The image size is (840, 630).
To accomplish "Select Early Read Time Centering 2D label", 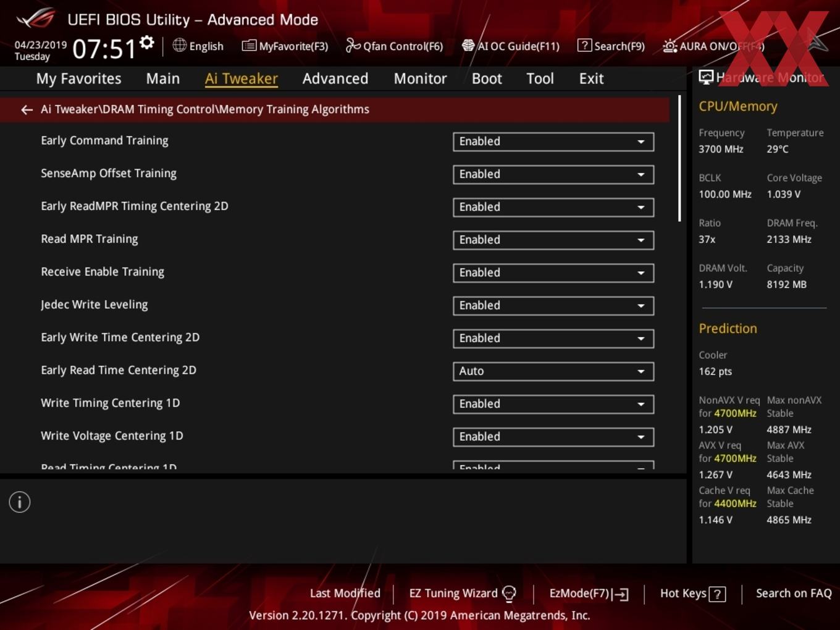I will coord(119,370).
